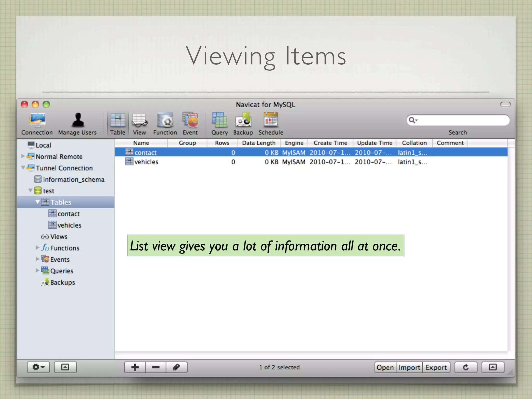Screen dimensions: 532x399
Task: Click the toolbar hide pill button
Action: [x=505, y=104]
